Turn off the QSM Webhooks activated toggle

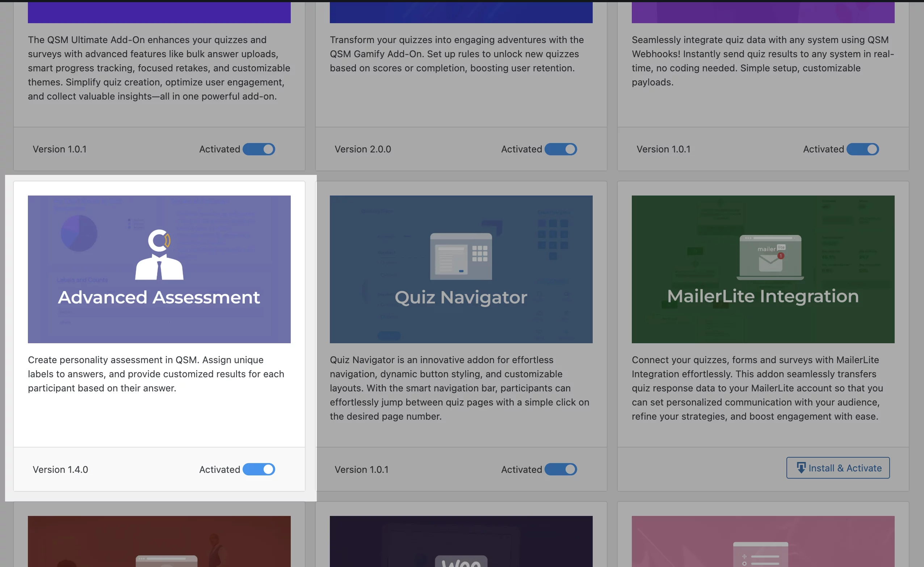862,149
